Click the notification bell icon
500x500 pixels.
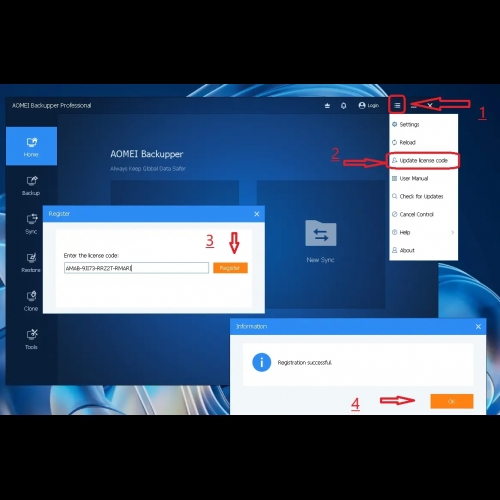click(343, 106)
